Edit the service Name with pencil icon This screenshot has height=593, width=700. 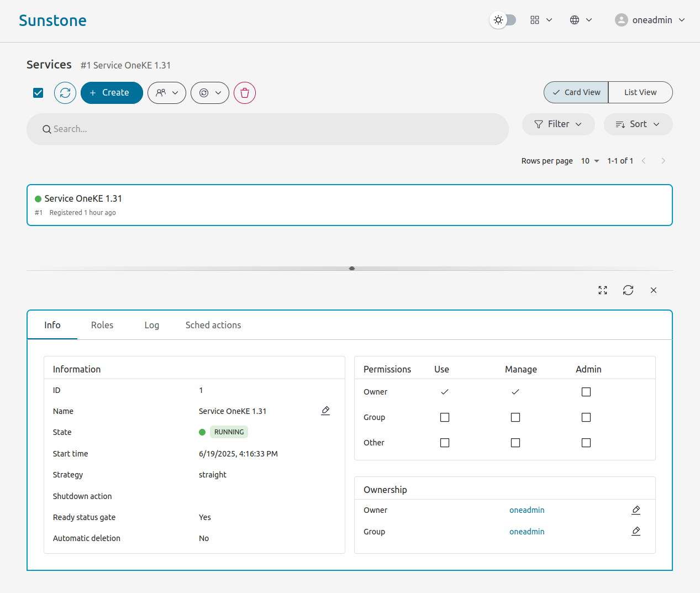coord(325,411)
